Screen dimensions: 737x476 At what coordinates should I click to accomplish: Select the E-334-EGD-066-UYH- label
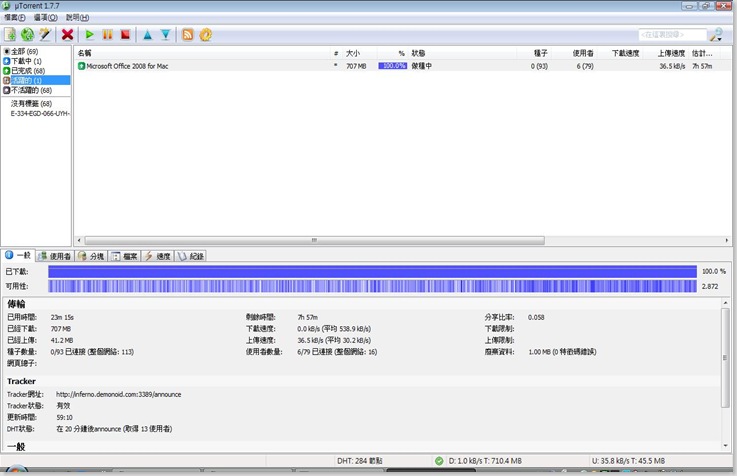pyautogui.click(x=40, y=113)
